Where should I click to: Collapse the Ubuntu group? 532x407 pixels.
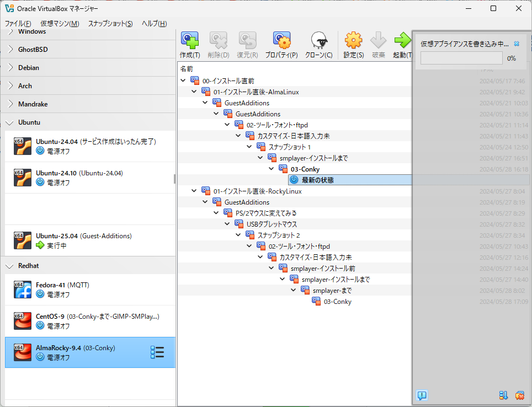pyautogui.click(x=10, y=122)
